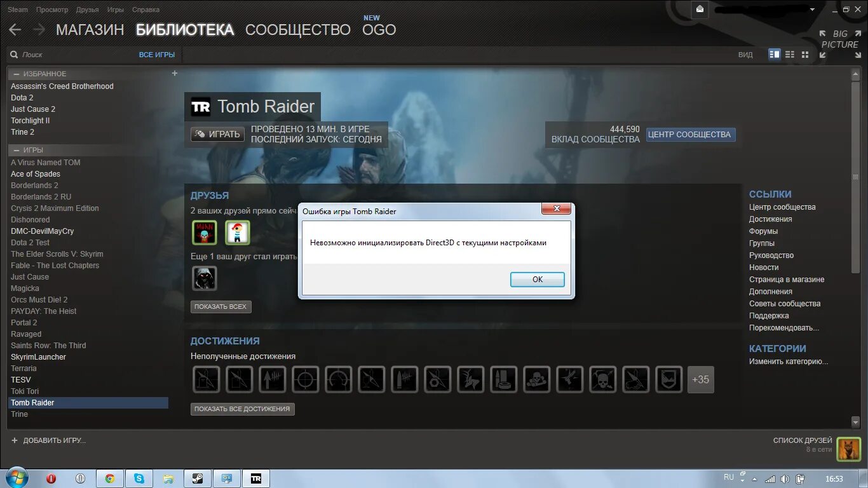This screenshot has width=868, height=488.
Task: Switch to grid view layout icon
Action: tap(805, 55)
